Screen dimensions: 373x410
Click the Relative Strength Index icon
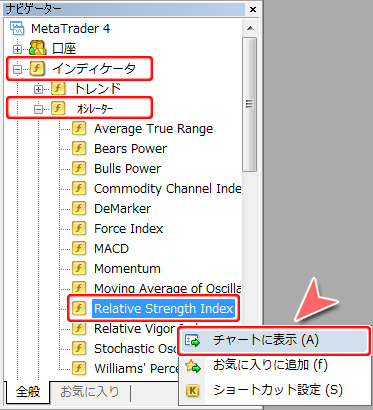tap(79, 308)
